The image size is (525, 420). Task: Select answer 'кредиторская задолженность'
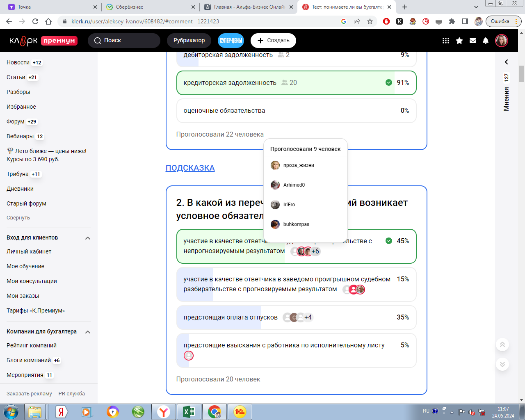coord(297,83)
